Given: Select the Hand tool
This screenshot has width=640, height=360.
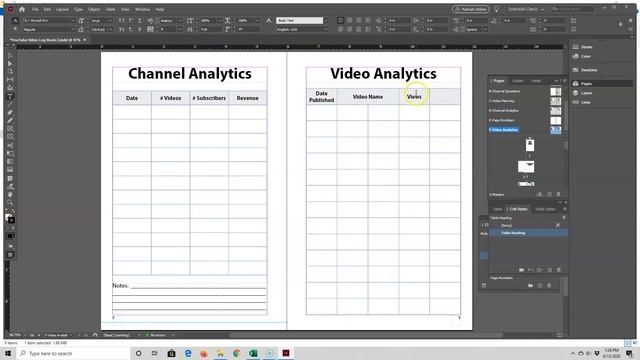Looking at the screenshot, I should click(x=10, y=195).
